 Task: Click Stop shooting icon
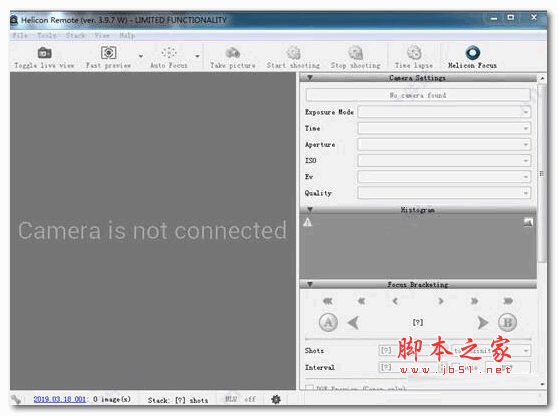355,53
